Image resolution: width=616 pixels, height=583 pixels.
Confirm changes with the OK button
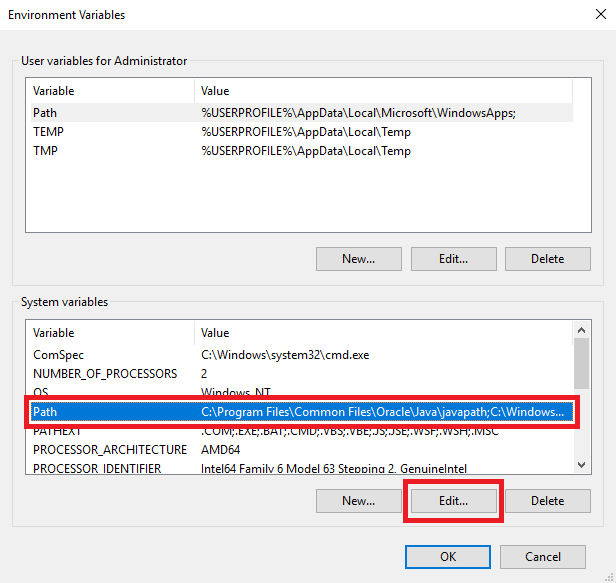[x=448, y=557]
